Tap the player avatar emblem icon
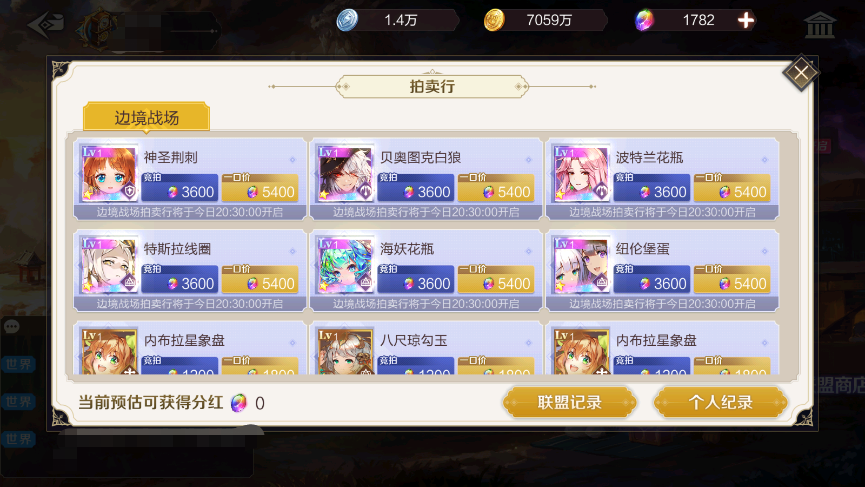The image size is (865, 487). (100, 30)
